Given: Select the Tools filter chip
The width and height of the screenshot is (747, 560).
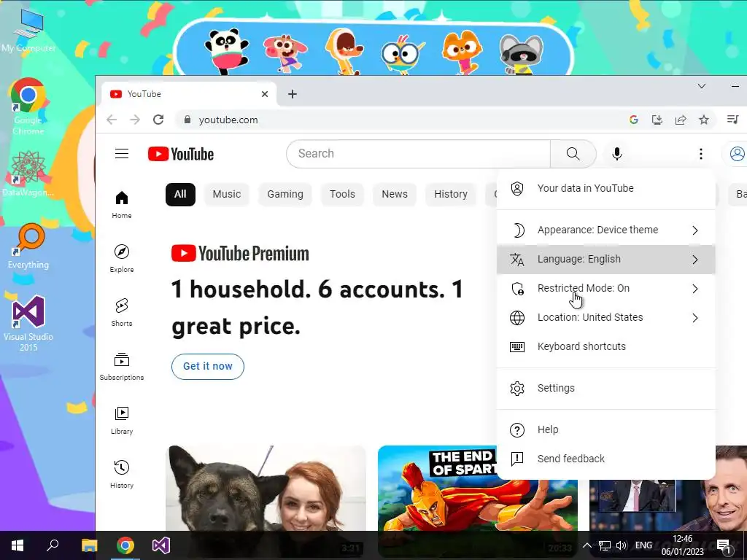Looking at the screenshot, I should 342,194.
